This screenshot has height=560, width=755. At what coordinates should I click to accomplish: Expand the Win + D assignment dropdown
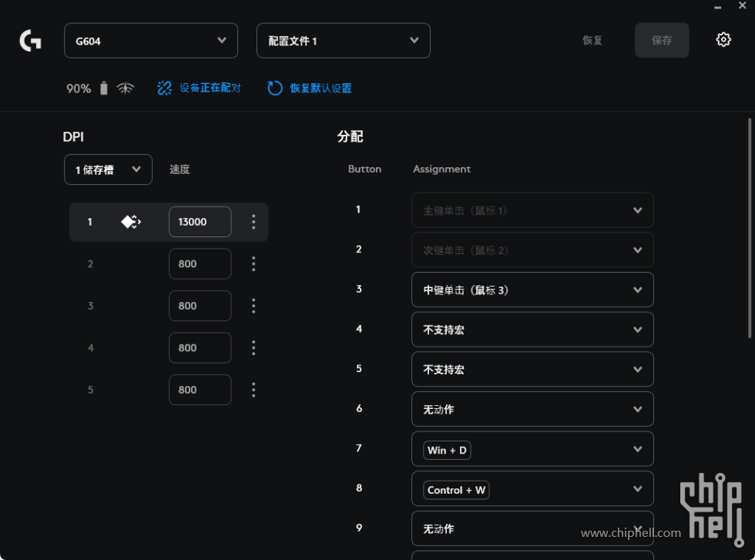532,449
